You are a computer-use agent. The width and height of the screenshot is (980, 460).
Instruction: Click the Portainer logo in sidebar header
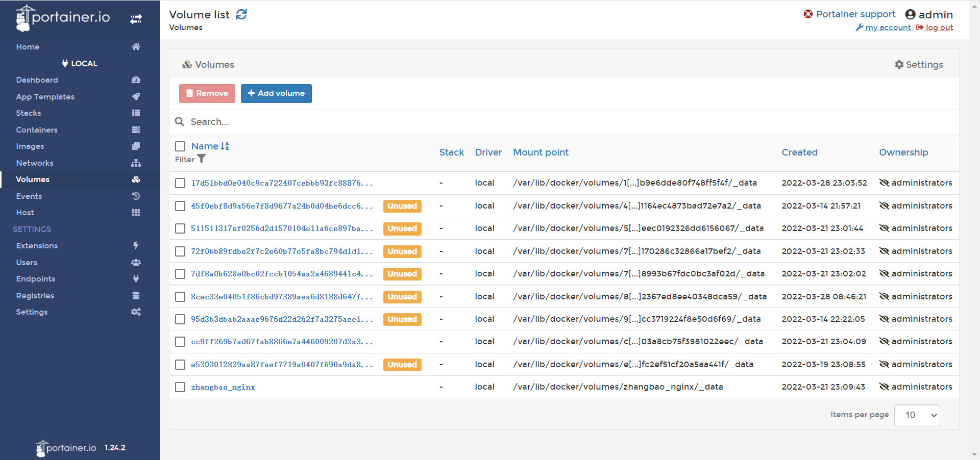63,18
